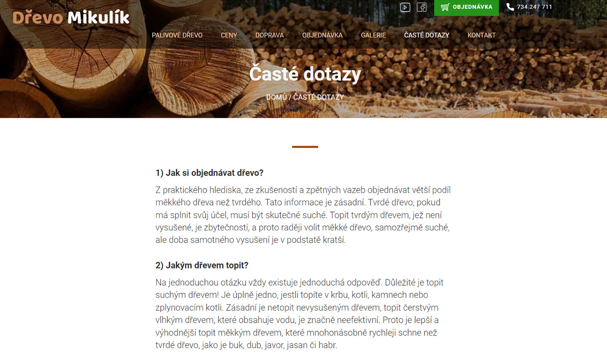This screenshot has width=607, height=364.
Task: Click the question 'Jakým dřevem topit?'
Action: (202, 265)
